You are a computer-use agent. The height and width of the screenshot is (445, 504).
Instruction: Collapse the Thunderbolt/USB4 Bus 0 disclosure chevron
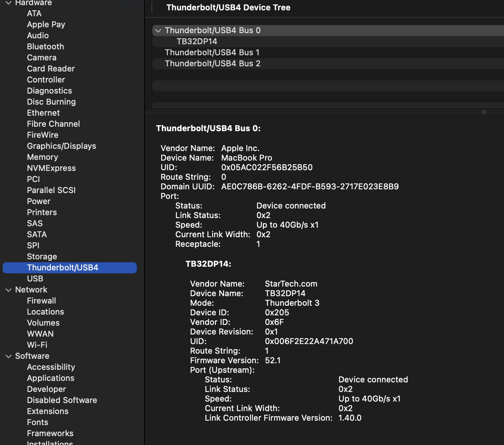tap(158, 31)
